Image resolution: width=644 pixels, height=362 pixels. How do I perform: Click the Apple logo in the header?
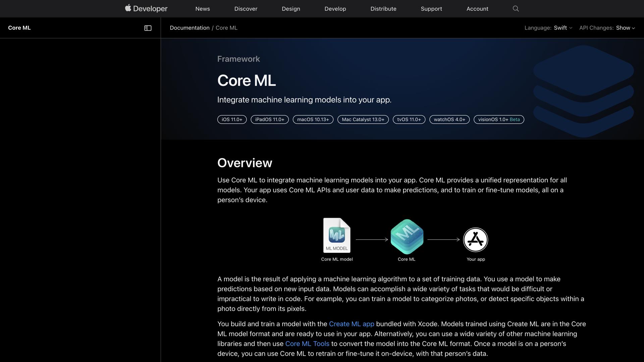click(x=128, y=8)
